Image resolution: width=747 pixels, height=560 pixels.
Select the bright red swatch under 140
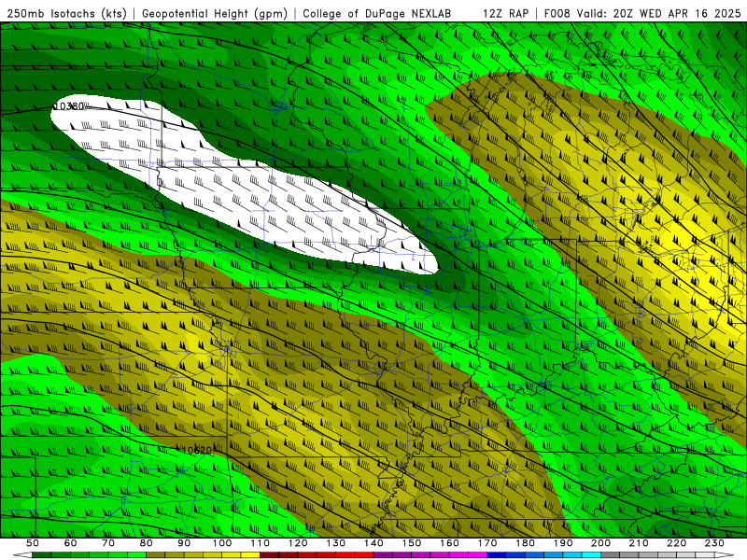click(364, 554)
